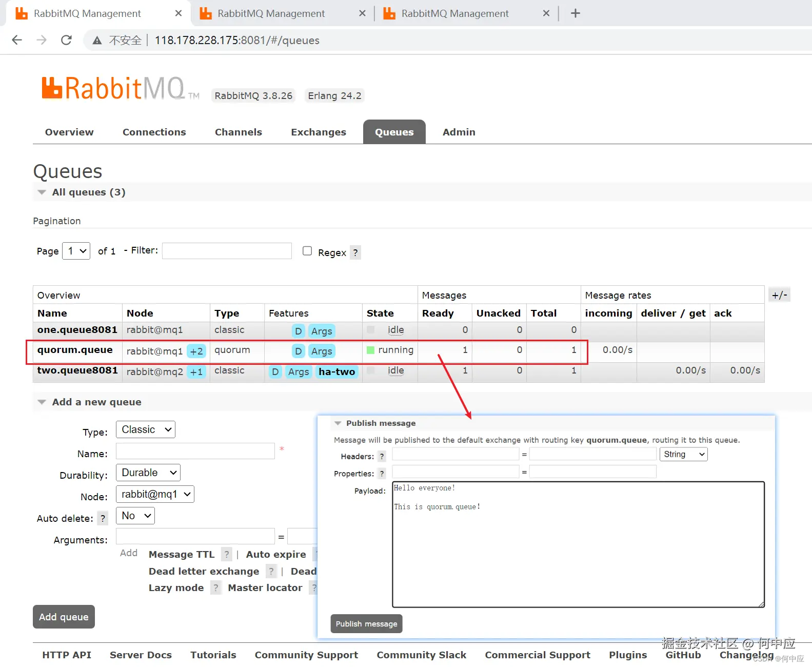The width and height of the screenshot is (812, 667).
Task: Click the Master locator argument shortcut
Action: tap(265, 587)
